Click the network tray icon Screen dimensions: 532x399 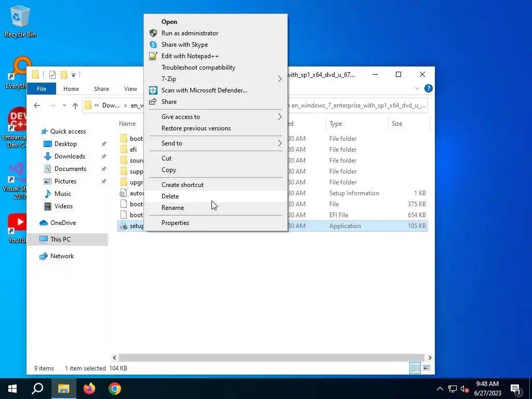click(x=453, y=389)
